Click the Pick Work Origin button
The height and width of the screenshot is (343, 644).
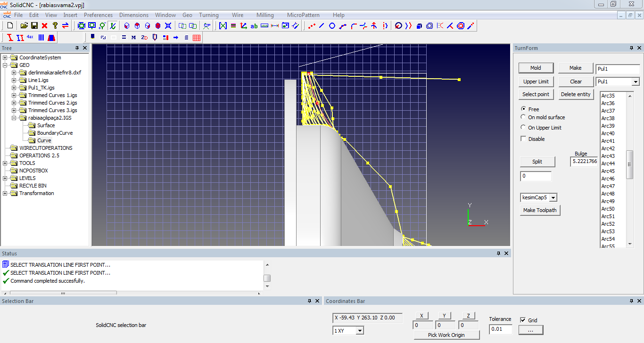(446, 335)
